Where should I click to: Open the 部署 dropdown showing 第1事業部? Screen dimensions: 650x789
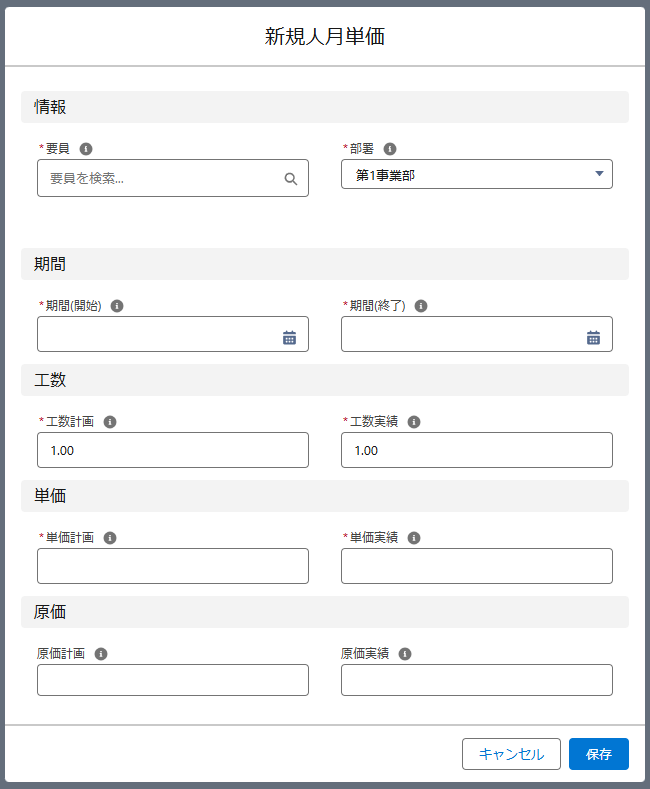477,174
